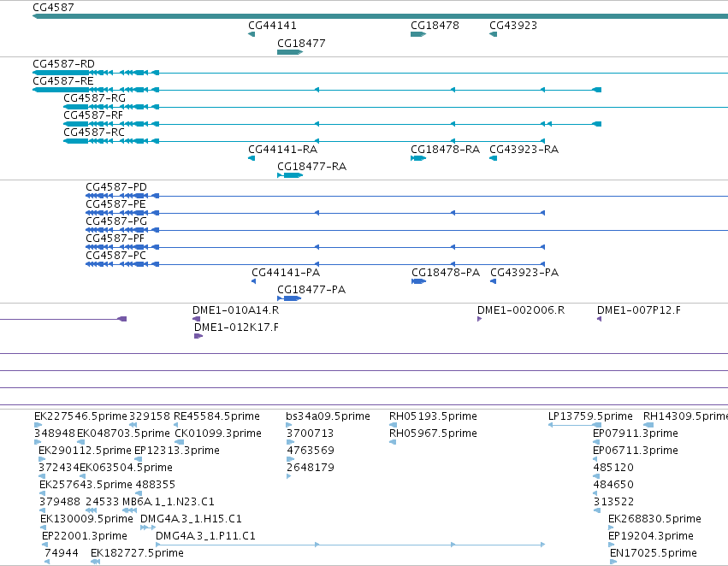
Task: Click the CG18477-RA transcript label
Action: point(311,167)
